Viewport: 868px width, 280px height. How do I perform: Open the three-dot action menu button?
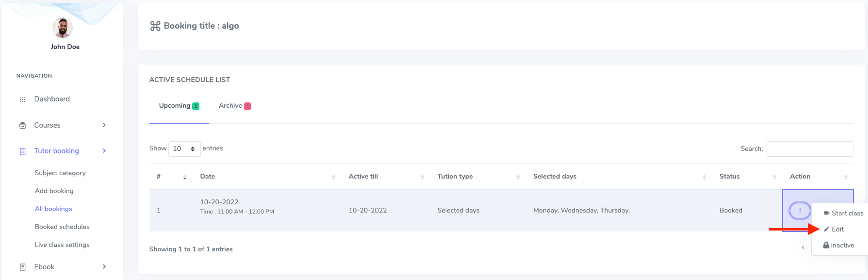(800, 210)
